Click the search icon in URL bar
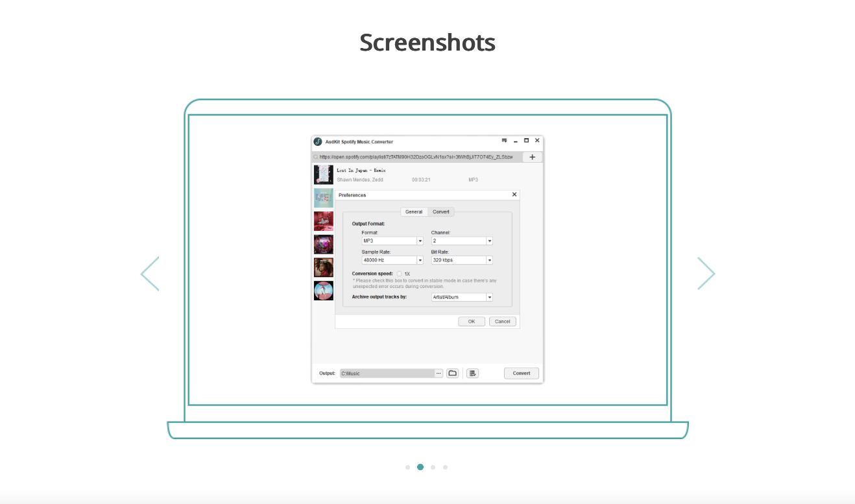 coord(316,157)
